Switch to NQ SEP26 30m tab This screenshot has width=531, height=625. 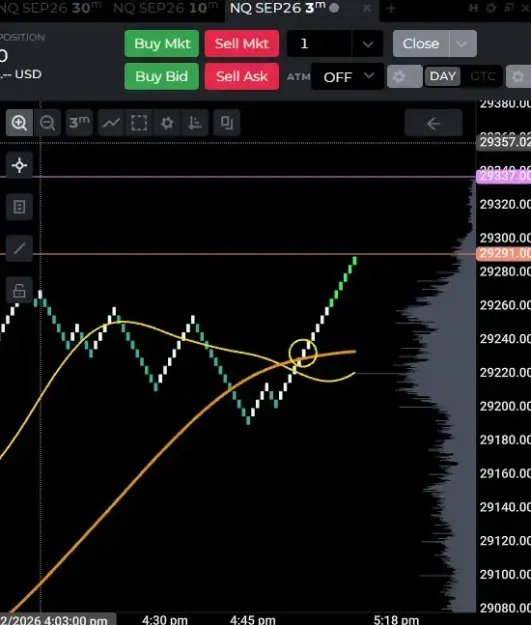pyautogui.click(x=51, y=8)
